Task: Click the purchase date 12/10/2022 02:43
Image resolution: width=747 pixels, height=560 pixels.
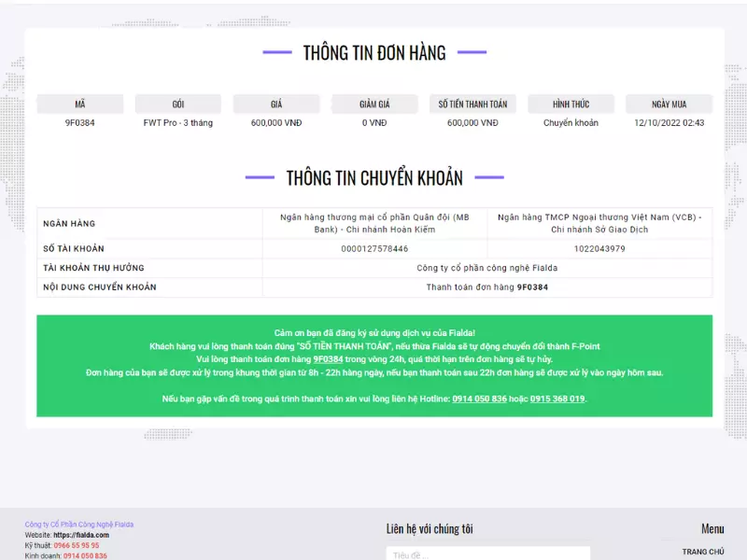Action: (669, 122)
